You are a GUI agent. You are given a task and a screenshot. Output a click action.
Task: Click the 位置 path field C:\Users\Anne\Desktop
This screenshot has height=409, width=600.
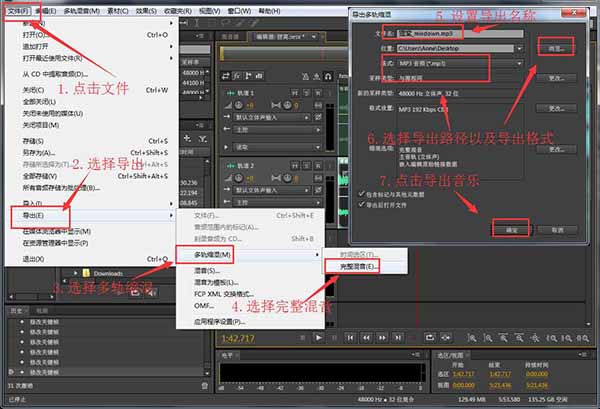[x=455, y=49]
